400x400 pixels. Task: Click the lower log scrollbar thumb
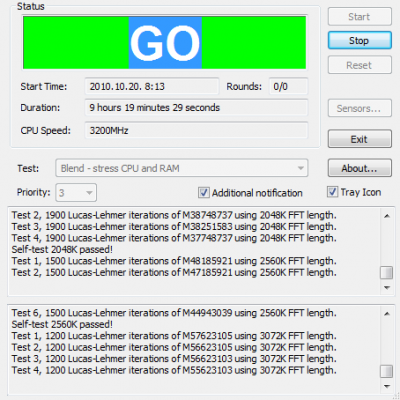pyautogui.click(x=387, y=371)
